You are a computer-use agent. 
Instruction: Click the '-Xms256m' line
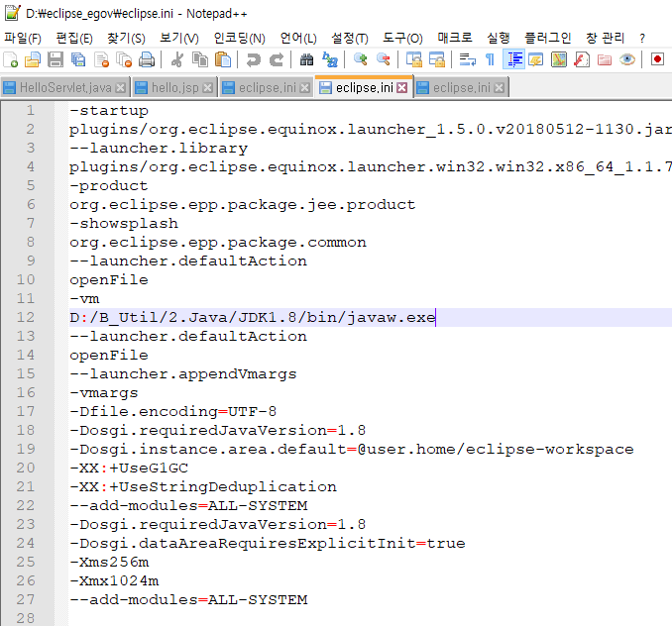pyautogui.click(x=109, y=563)
